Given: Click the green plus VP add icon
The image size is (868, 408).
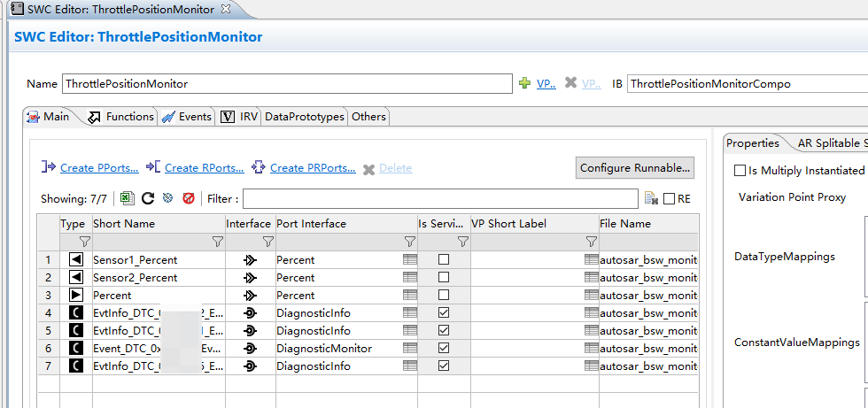Looking at the screenshot, I should (524, 83).
